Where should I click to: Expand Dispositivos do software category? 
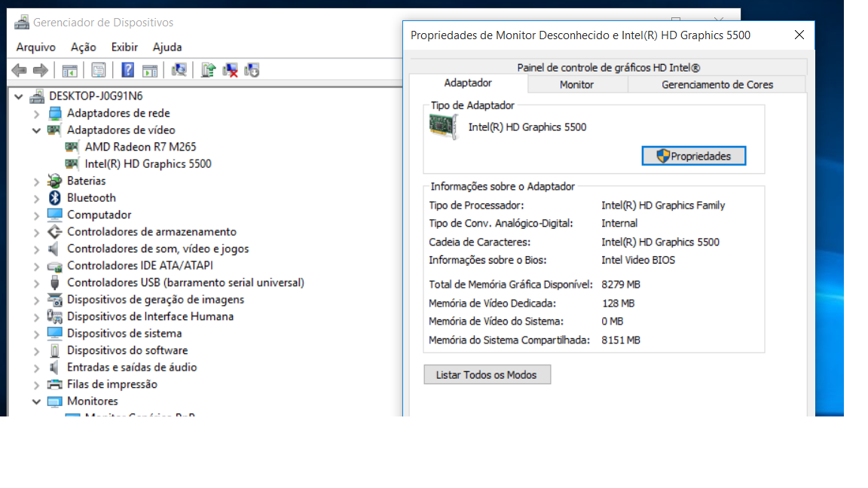[36, 352]
